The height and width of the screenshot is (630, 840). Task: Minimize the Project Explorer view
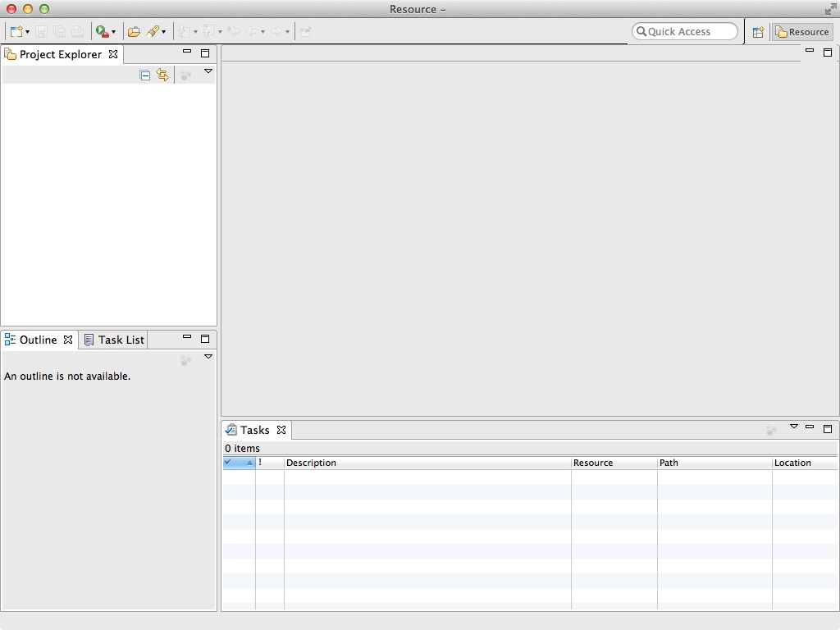tap(187, 52)
